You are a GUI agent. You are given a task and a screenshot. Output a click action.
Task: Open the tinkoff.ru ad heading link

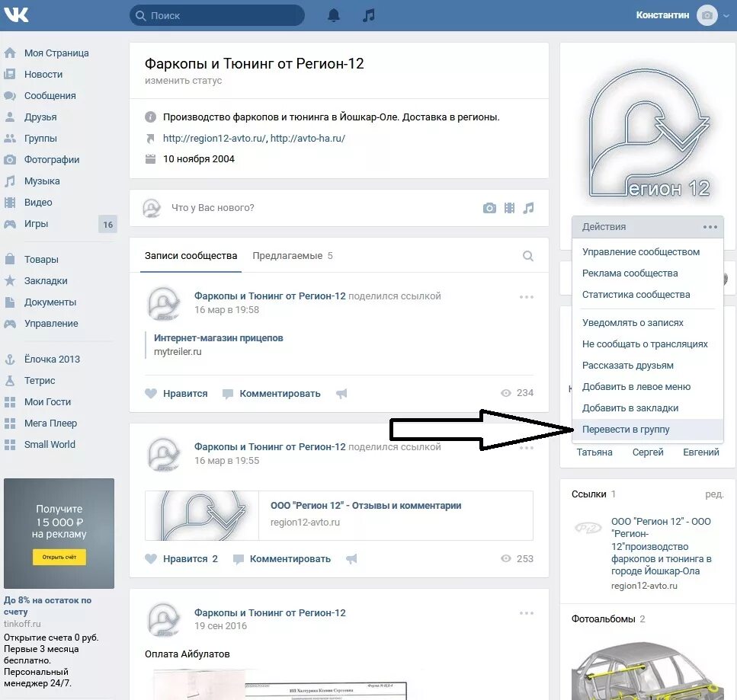click(47, 606)
